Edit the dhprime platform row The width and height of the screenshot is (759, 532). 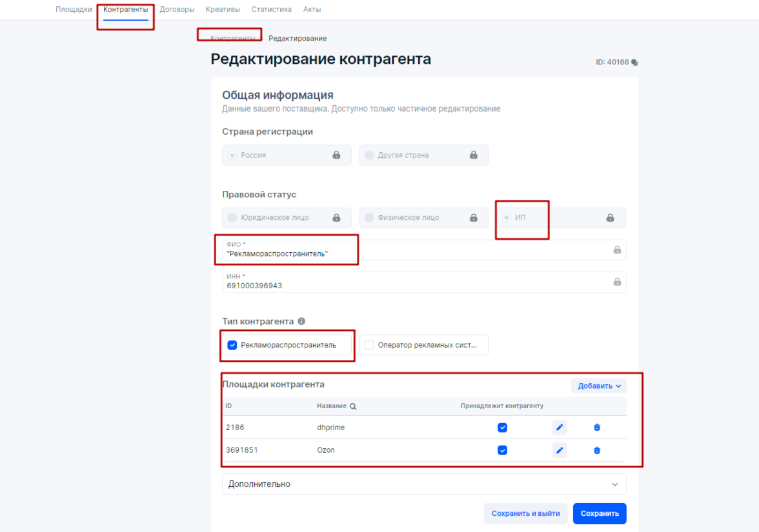560,427
